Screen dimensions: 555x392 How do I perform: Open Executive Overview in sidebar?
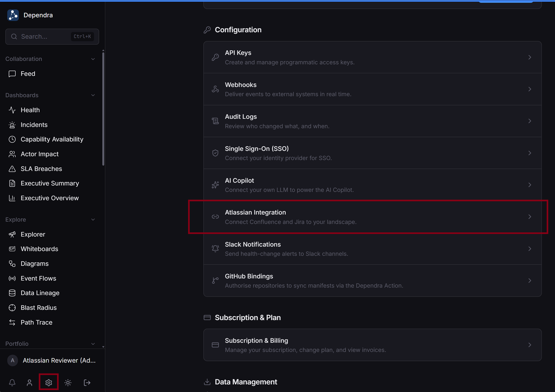[50, 198]
